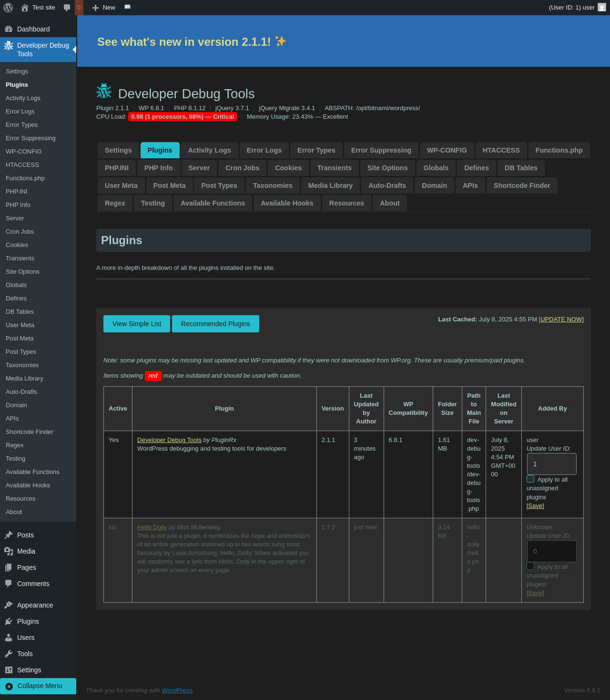Click the Tools wrench icon in sidebar
The height and width of the screenshot is (700, 610).
[9, 654]
